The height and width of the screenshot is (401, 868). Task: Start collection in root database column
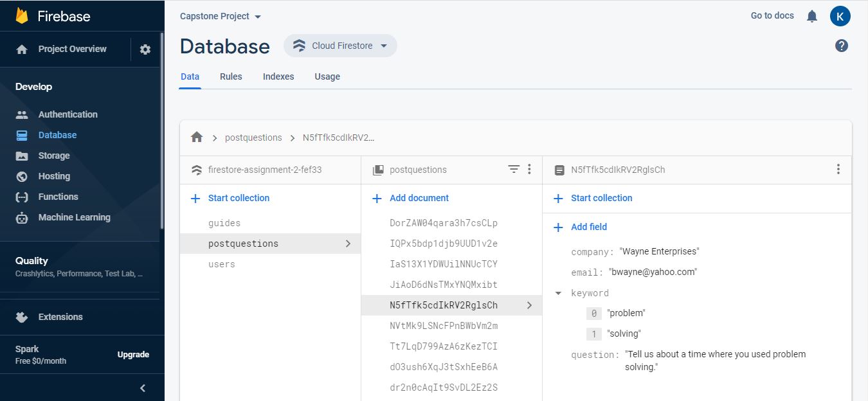pyautogui.click(x=230, y=198)
